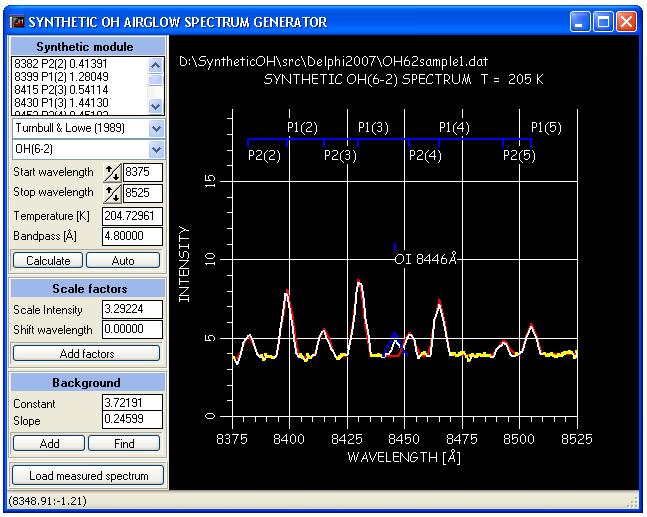Image resolution: width=647 pixels, height=517 pixels.
Task: Click the Scale Intensity input field
Action: 132,309
